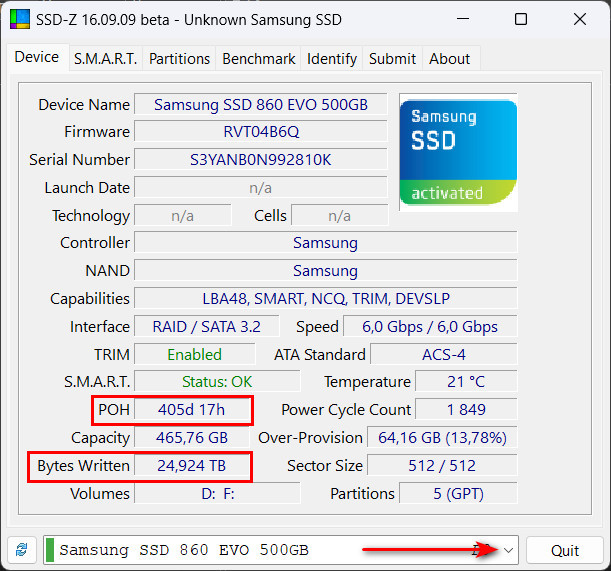
Task: Click the Power Cycle Count value 1 849
Action: pyautogui.click(x=466, y=410)
